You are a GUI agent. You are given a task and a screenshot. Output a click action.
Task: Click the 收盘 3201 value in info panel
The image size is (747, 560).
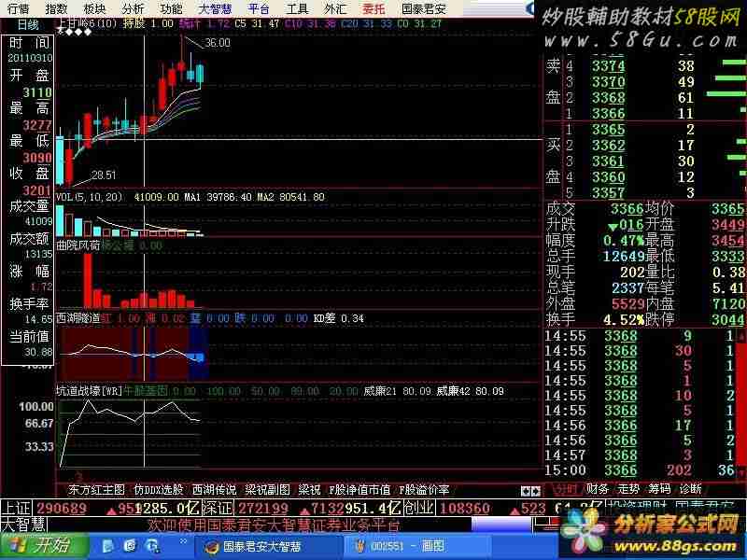(x=37, y=190)
